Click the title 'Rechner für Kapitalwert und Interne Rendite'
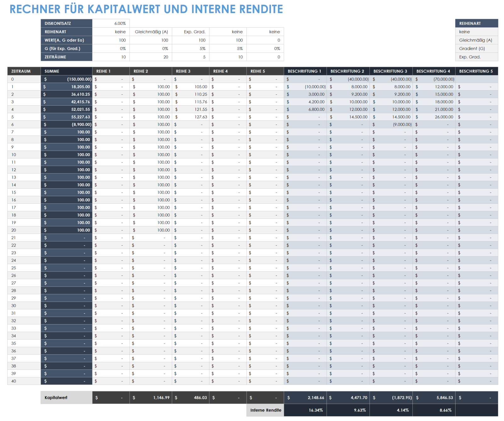Screen dimensions: 504x421 [146, 9]
